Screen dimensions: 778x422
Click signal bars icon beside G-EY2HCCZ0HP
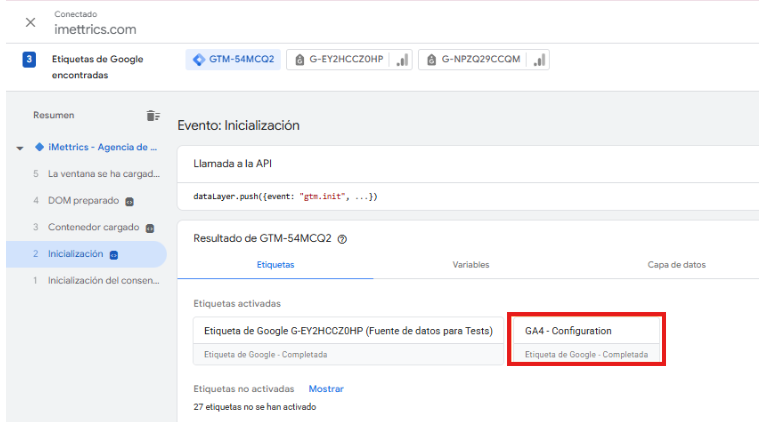click(402, 60)
